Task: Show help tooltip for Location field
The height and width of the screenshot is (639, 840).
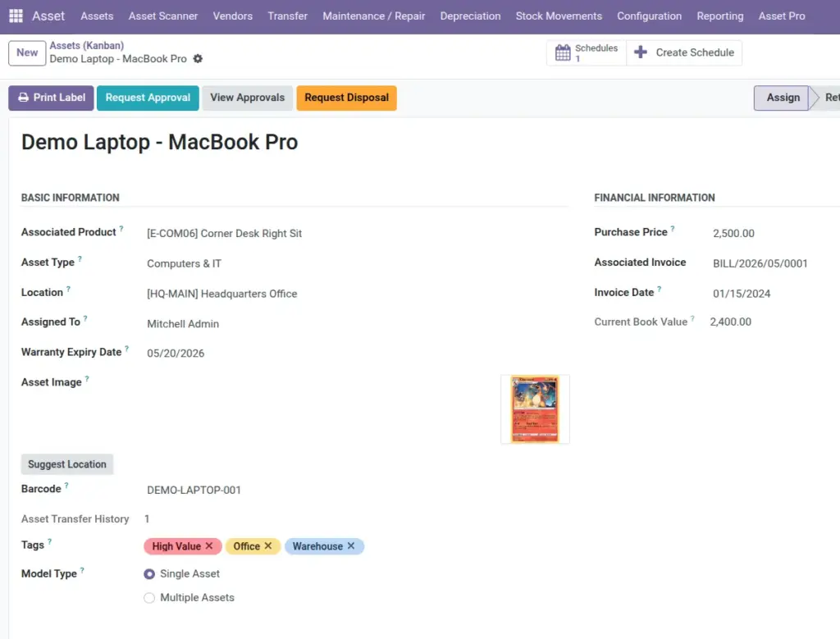Action: (x=68, y=290)
